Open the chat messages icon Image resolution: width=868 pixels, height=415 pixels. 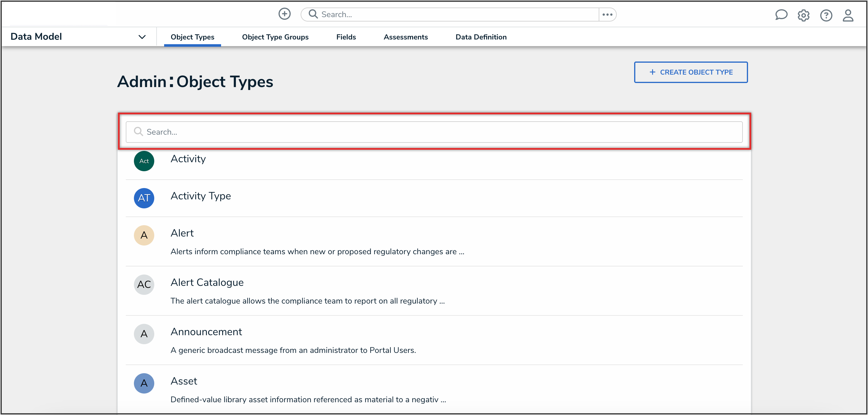click(x=781, y=15)
